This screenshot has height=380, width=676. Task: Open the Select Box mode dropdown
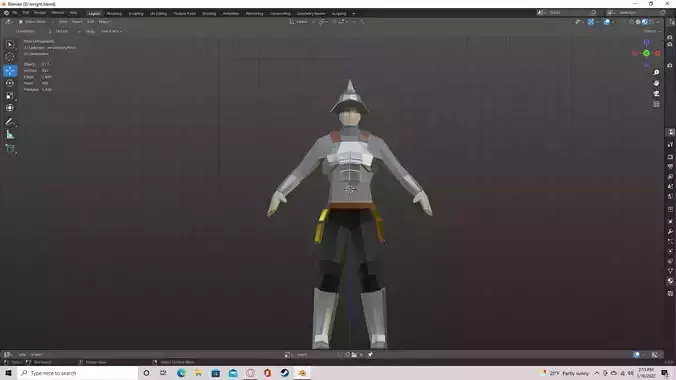click(111, 31)
